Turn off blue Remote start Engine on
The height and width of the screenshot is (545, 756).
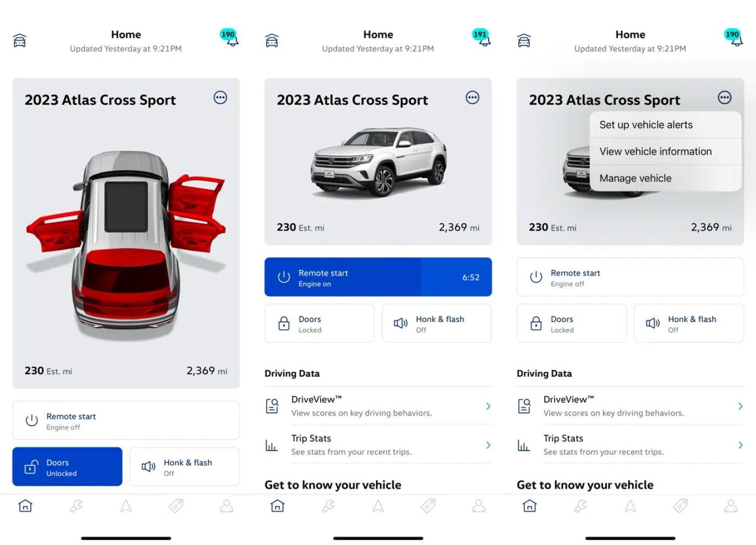378,277
